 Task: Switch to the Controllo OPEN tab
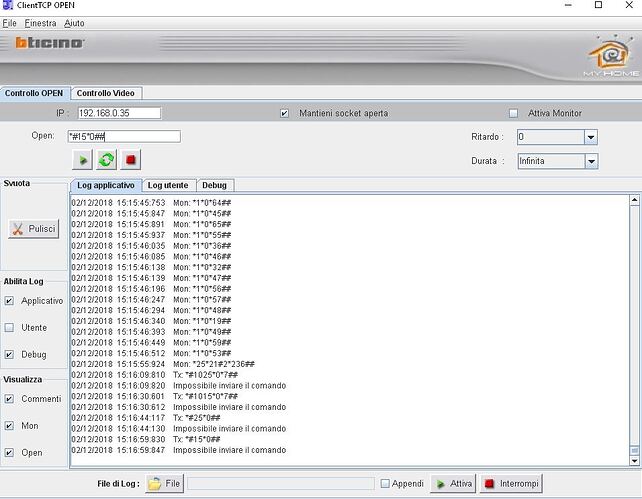(x=35, y=93)
